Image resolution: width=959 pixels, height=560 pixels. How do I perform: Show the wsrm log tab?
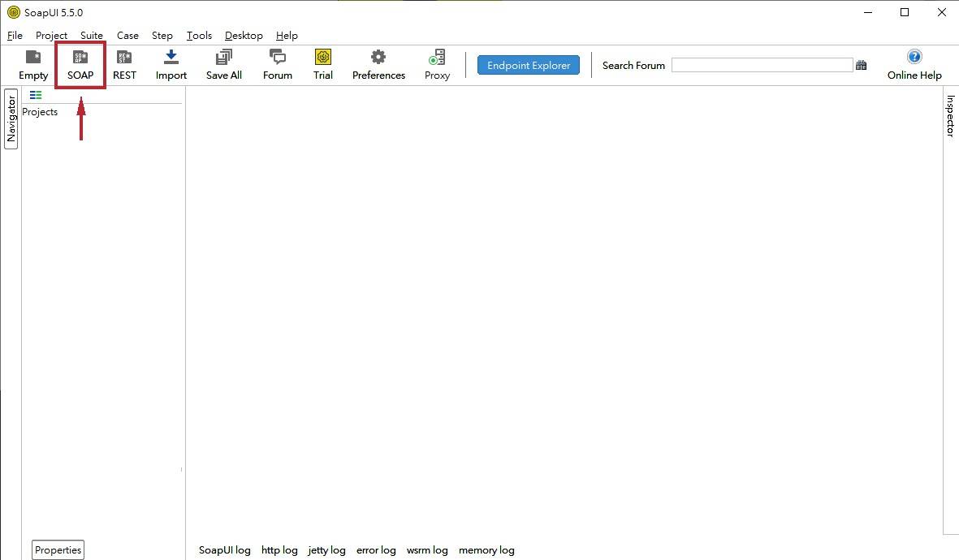(427, 550)
